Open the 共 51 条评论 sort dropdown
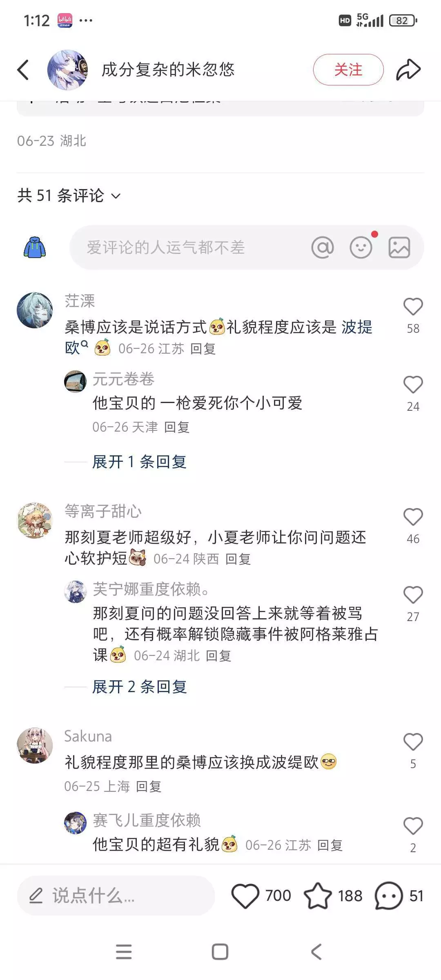Image resolution: width=441 pixels, height=980 pixels. coord(69,196)
